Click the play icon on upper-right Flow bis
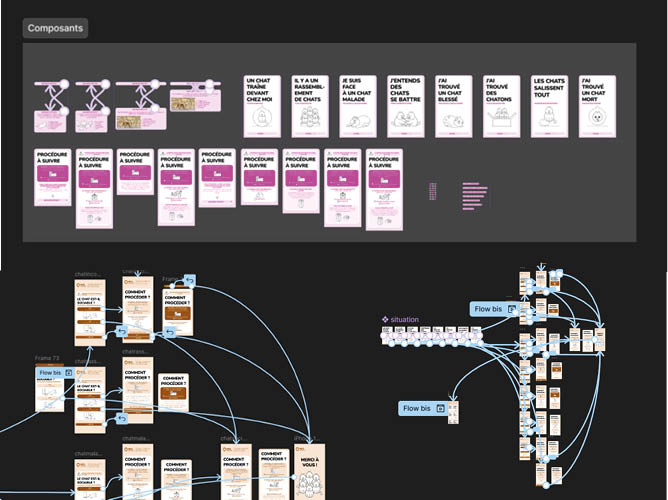Image resolution: width=668 pixels, height=500 pixels. [511, 309]
